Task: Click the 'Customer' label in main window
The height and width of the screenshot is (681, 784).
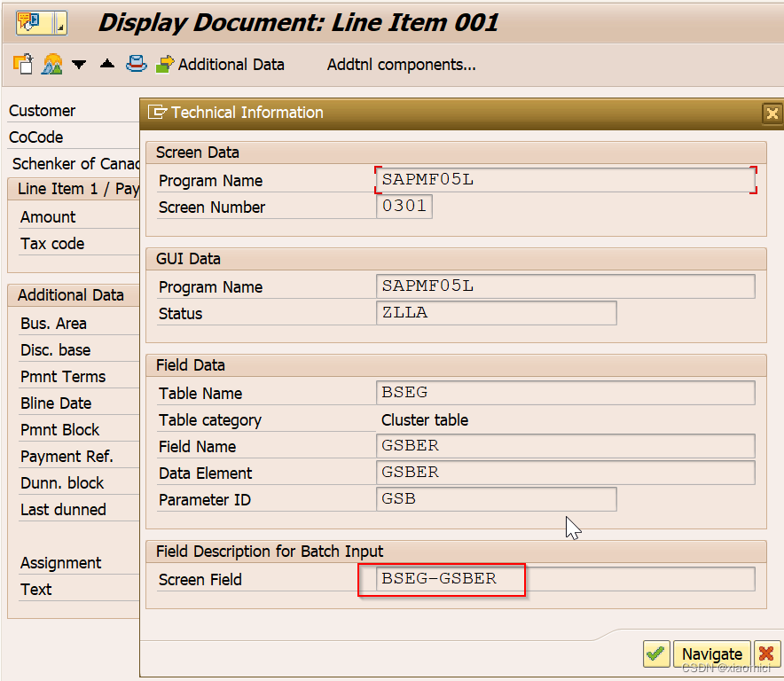Action: tap(42, 111)
